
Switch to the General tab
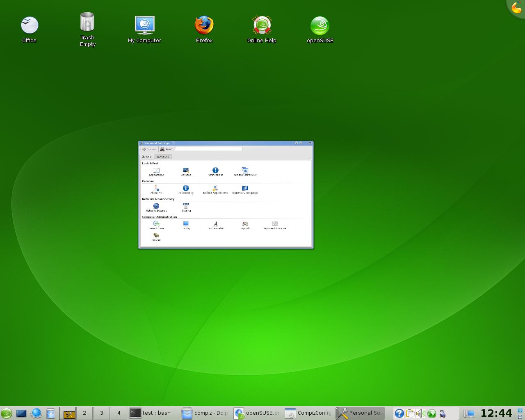146,156
